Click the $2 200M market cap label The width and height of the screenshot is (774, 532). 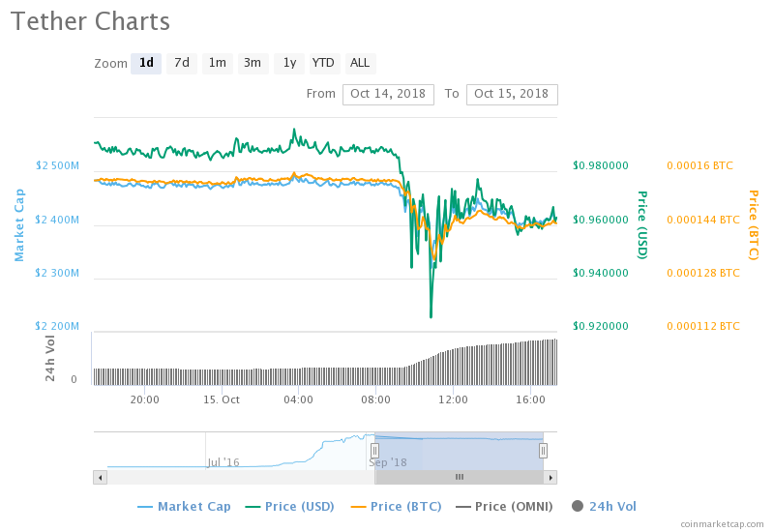[57, 326]
